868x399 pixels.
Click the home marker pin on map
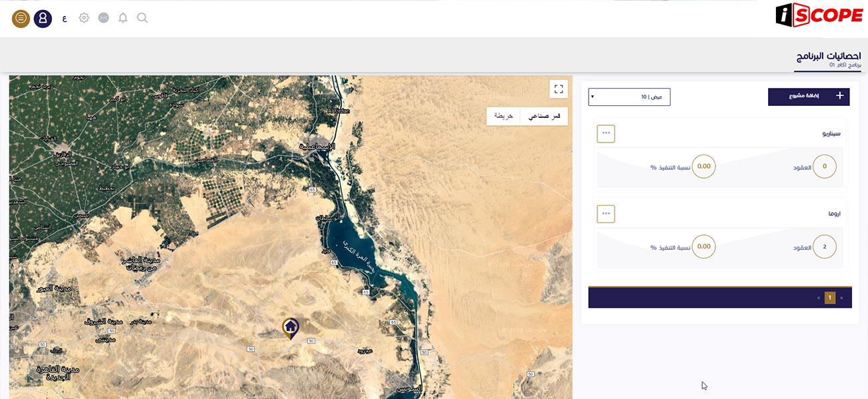click(x=291, y=327)
